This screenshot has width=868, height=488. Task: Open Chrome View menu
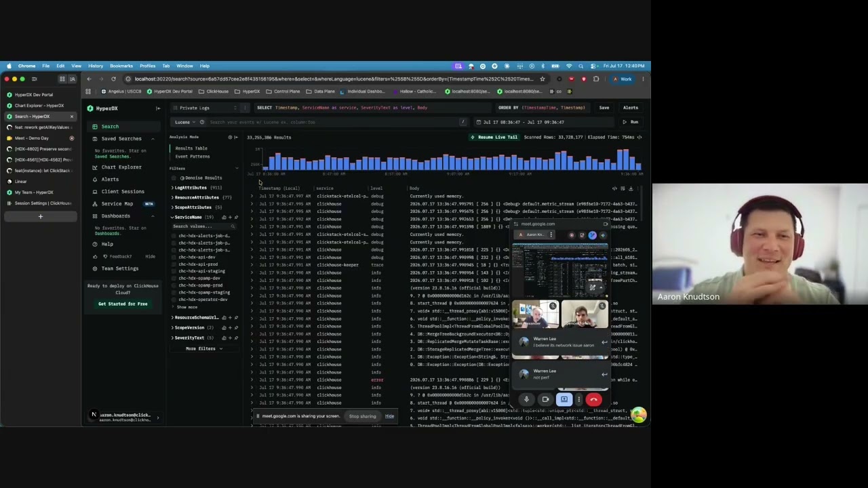pyautogui.click(x=76, y=66)
